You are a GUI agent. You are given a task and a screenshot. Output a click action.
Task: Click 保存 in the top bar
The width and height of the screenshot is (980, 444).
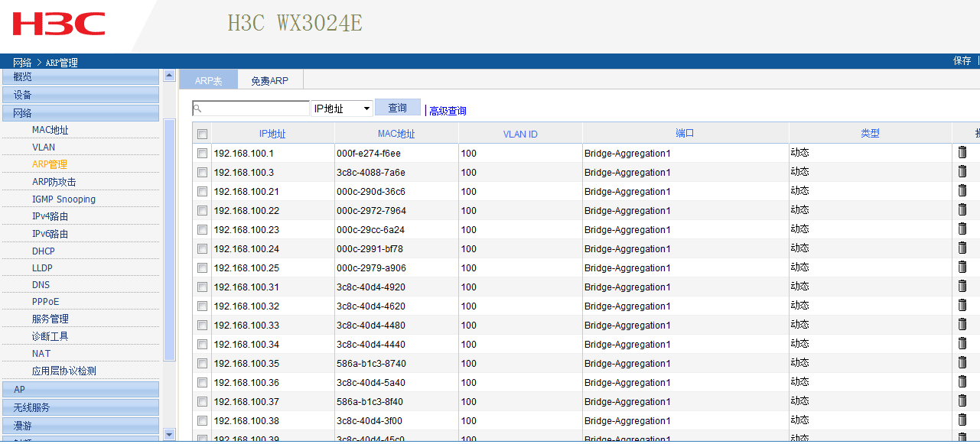(x=962, y=61)
